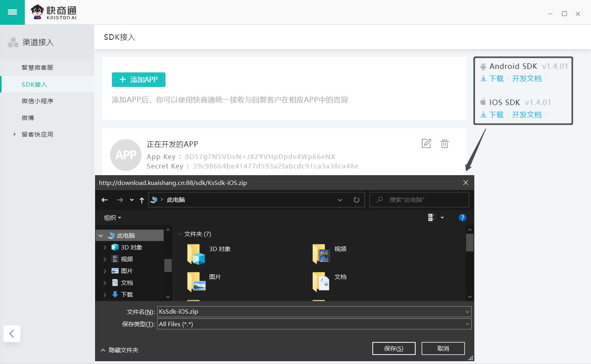Click the 渠道接入 dots icon in sidebar
The height and width of the screenshot is (364, 591).
pyautogui.click(x=13, y=42)
